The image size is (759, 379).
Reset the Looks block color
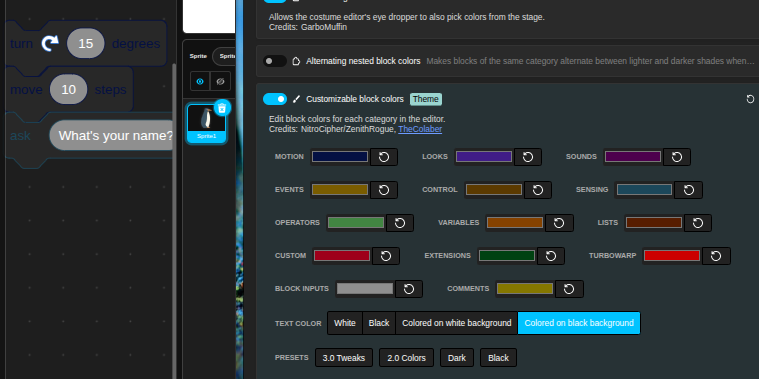[528, 157]
